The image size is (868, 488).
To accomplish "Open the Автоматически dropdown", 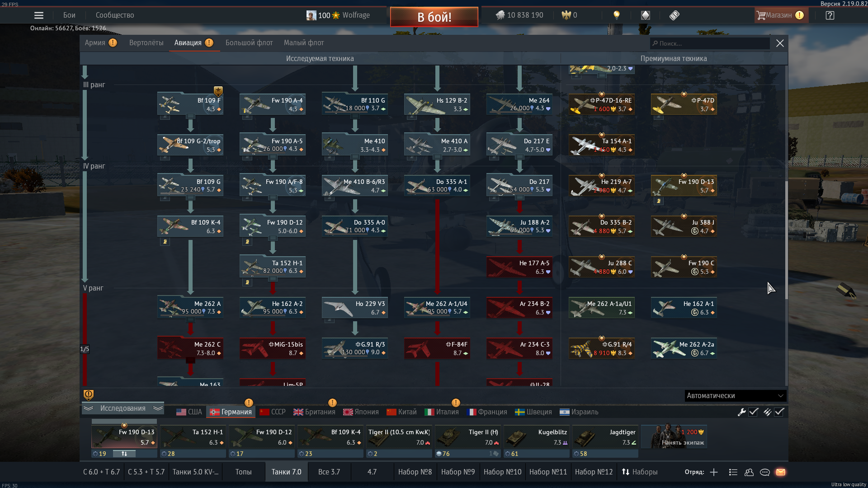I will click(736, 396).
